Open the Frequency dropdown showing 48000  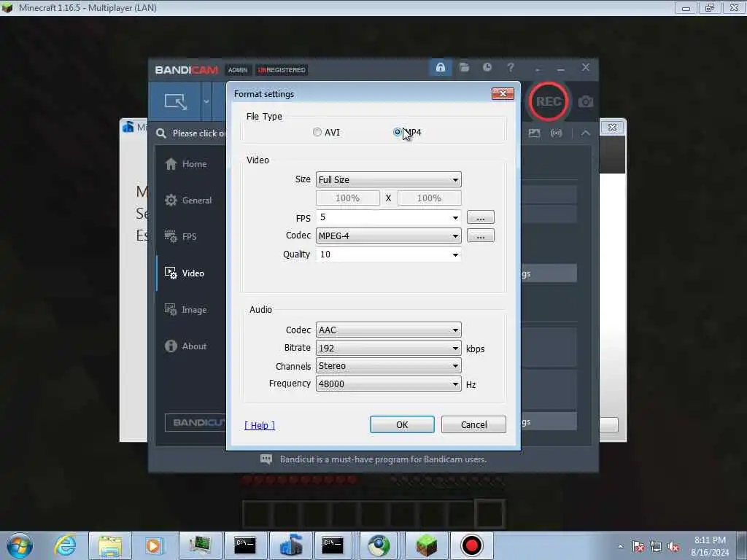pos(388,384)
